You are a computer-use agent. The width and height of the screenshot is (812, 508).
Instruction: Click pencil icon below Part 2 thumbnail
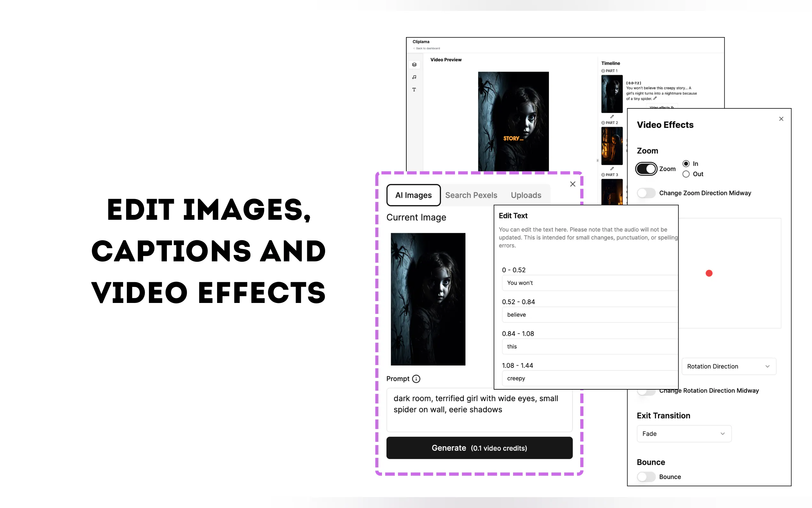tap(612, 169)
